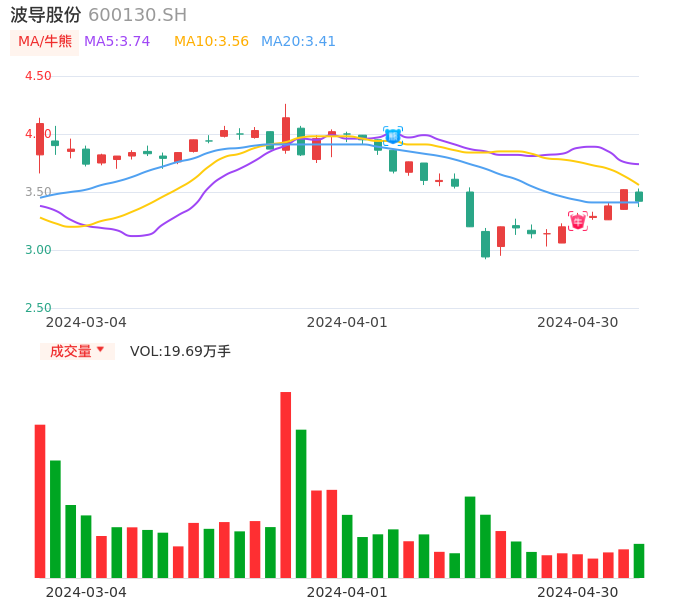Select the MA/牛熊 indicator tab
Screen dimensions: 686x606
coord(45,42)
